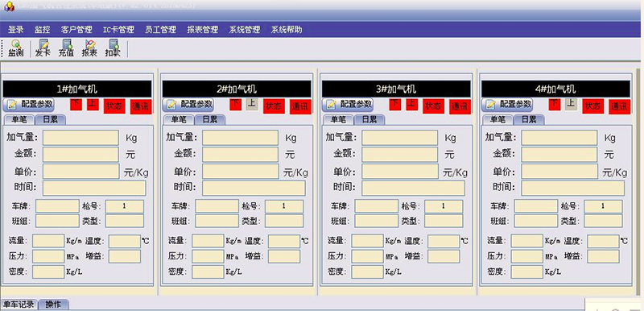Toggle the 下 indicator on 1#加气机
Image resolution: width=644 pixels, height=311 pixels.
pyautogui.click(x=76, y=104)
